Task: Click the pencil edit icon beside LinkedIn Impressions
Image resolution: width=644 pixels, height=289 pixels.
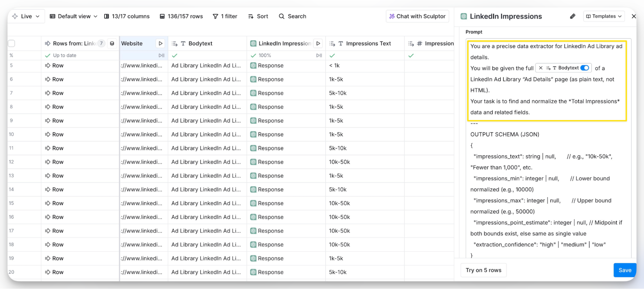Action: point(572,16)
